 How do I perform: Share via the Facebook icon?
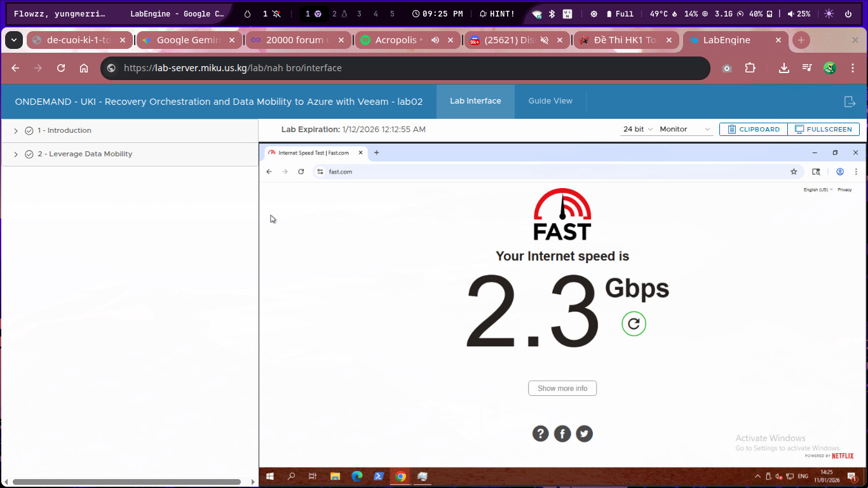562,433
